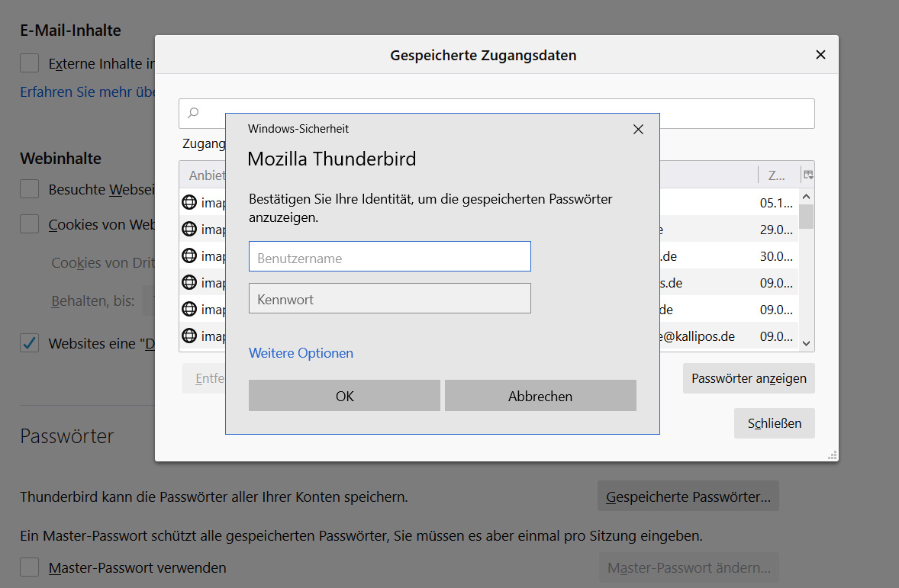Open the column picker icon in list header

coord(808,175)
